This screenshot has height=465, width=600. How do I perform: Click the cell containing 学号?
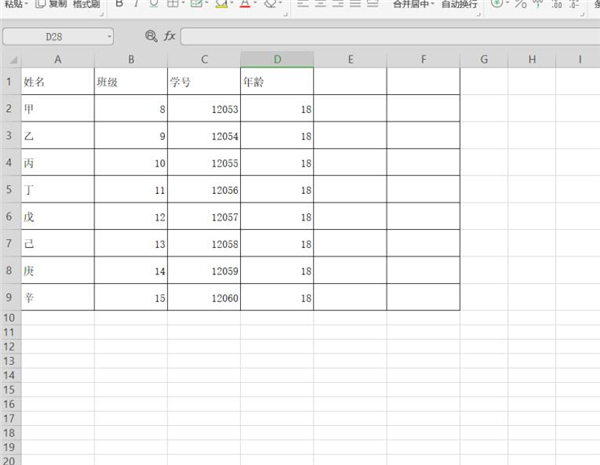click(x=204, y=81)
